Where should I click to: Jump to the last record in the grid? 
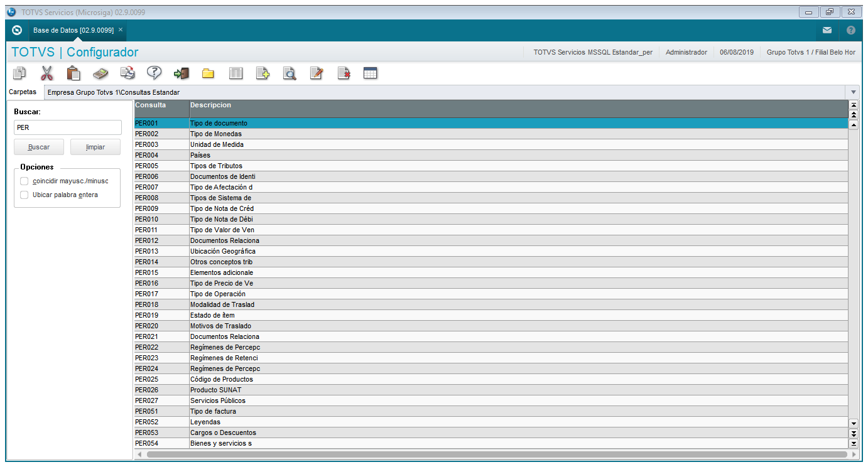pyautogui.click(x=854, y=443)
